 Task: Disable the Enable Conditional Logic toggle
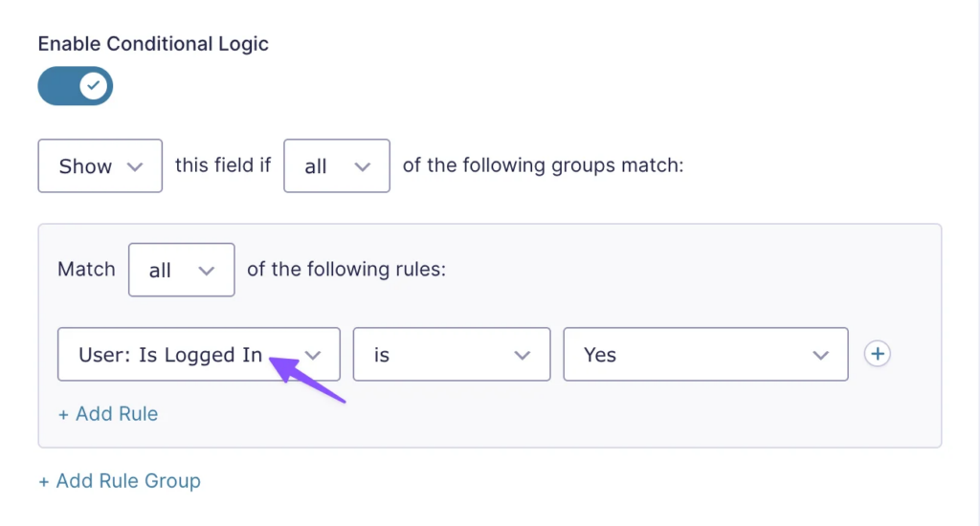(x=75, y=85)
